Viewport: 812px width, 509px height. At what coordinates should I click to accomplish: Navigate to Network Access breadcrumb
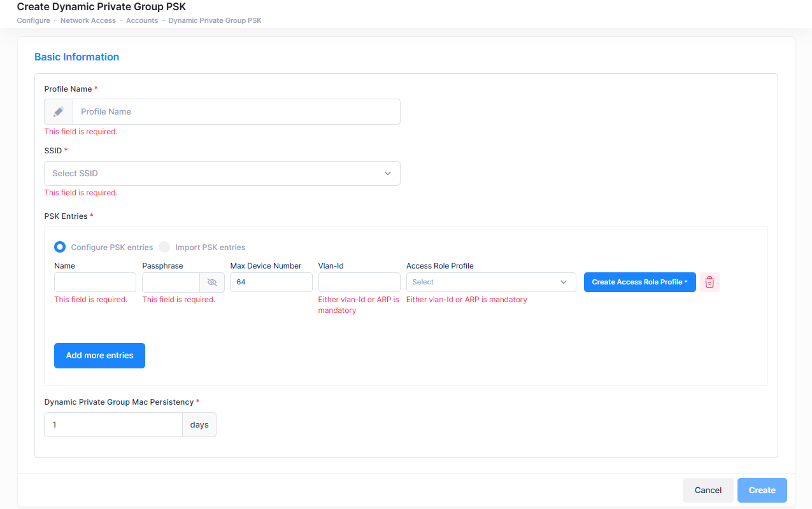88,21
